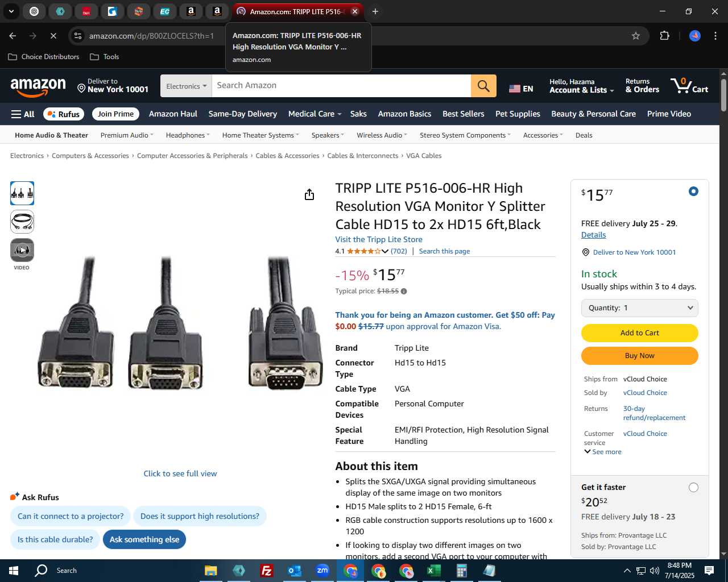Open File Explorer from taskbar
728x582 pixels.
pyautogui.click(x=210, y=571)
